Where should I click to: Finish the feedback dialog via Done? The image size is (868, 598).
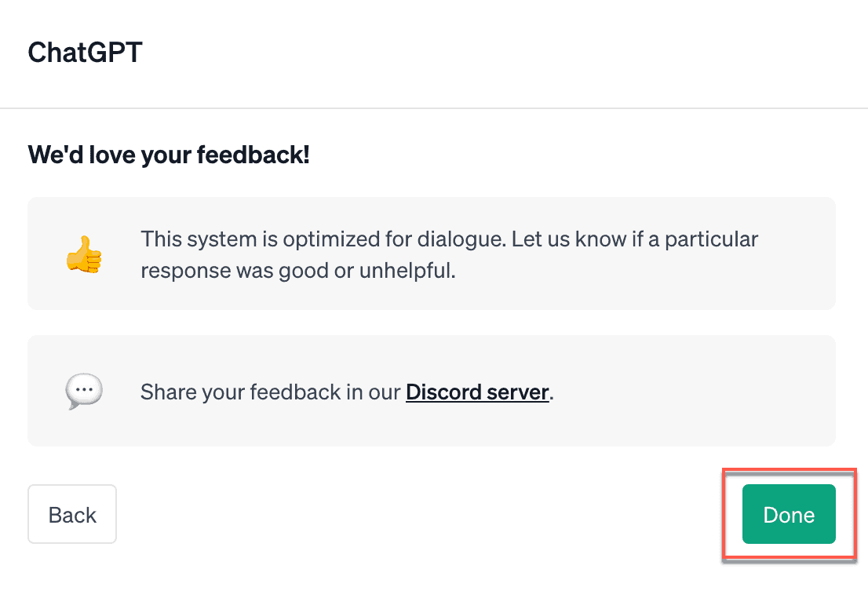pyautogui.click(x=788, y=514)
